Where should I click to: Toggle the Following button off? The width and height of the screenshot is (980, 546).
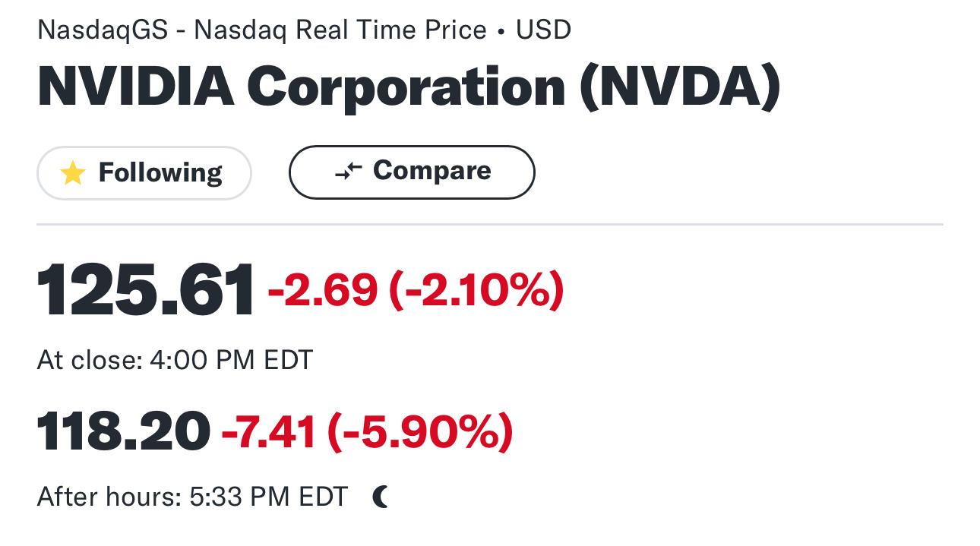pyautogui.click(x=144, y=173)
